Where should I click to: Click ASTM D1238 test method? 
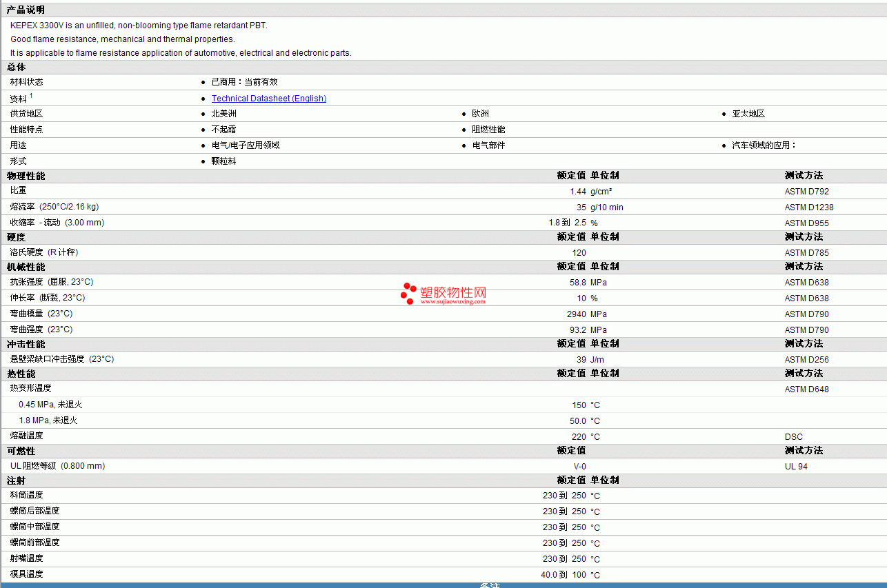809,207
